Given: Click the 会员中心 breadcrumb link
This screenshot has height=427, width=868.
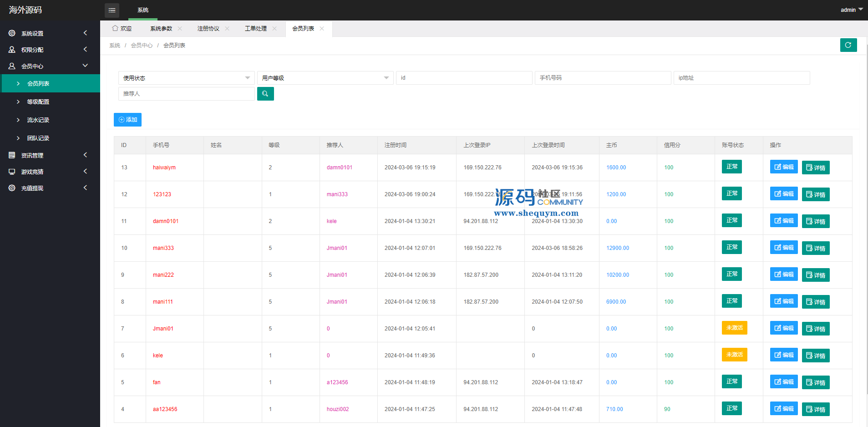Looking at the screenshot, I should 142,46.
